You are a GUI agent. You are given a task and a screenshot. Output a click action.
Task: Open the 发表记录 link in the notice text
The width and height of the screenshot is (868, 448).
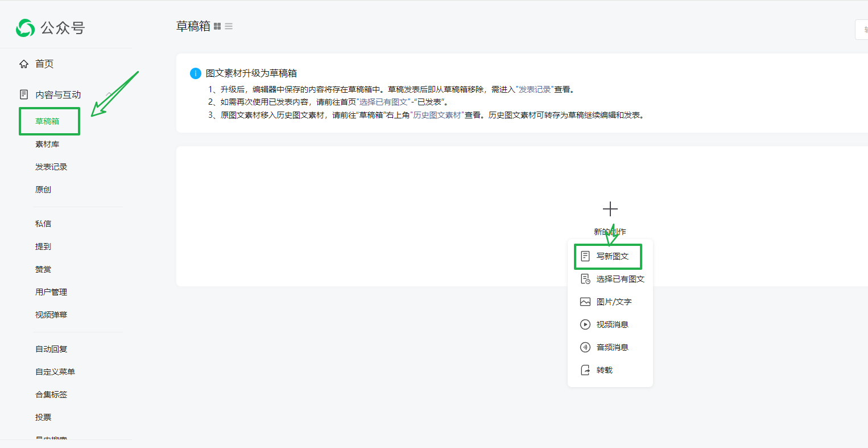click(x=535, y=89)
